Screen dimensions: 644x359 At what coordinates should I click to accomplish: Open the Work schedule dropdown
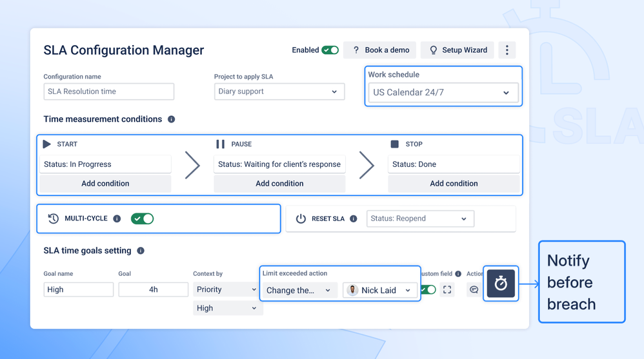click(443, 93)
